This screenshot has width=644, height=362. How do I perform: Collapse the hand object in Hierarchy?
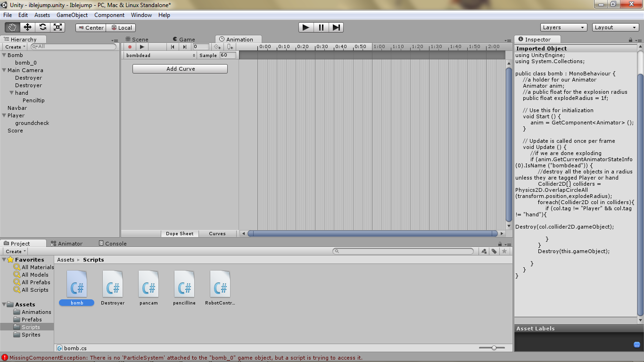pyautogui.click(x=11, y=93)
